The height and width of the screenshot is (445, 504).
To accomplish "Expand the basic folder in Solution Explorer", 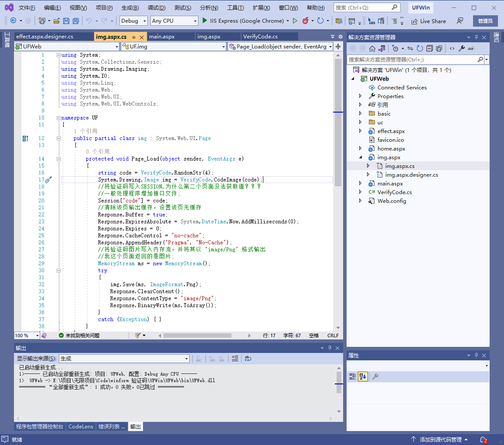I will click(x=360, y=113).
